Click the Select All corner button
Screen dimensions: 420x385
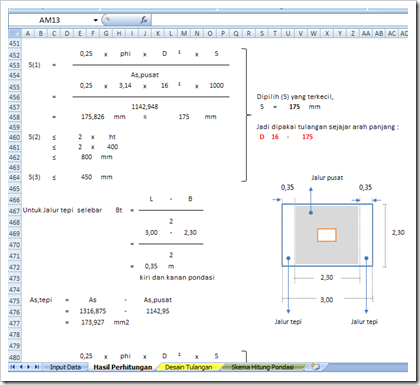coord(15,33)
